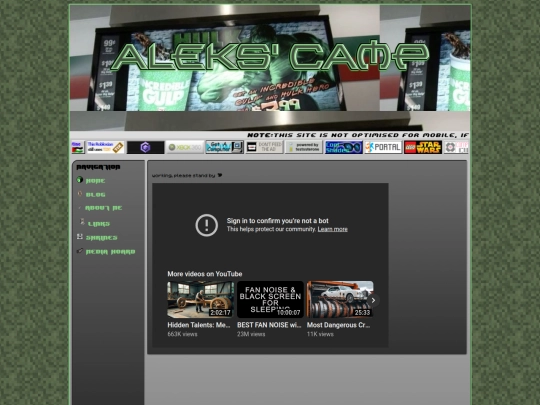540x405 pixels.
Task: Open the Media Board page
Action: (x=110, y=252)
